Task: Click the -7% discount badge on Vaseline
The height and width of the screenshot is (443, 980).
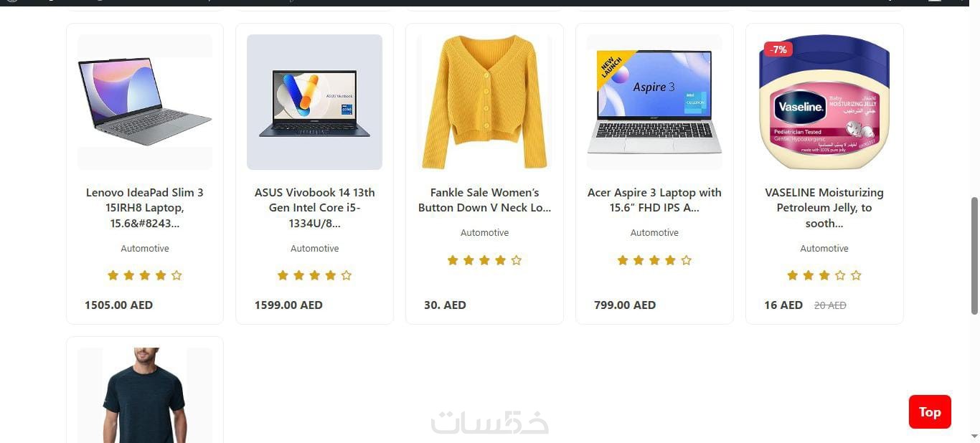Action: 778,49
